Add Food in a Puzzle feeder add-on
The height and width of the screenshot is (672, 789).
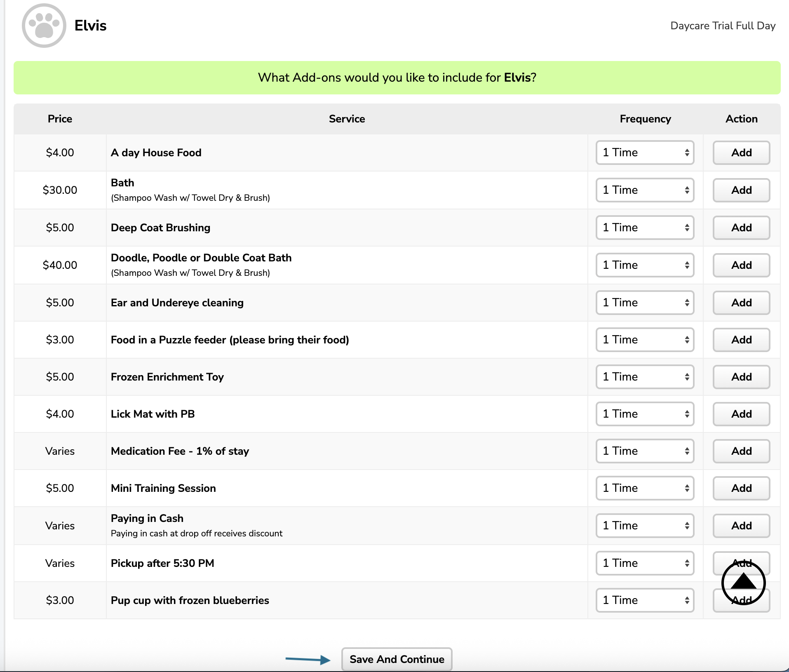pyautogui.click(x=741, y=340)
